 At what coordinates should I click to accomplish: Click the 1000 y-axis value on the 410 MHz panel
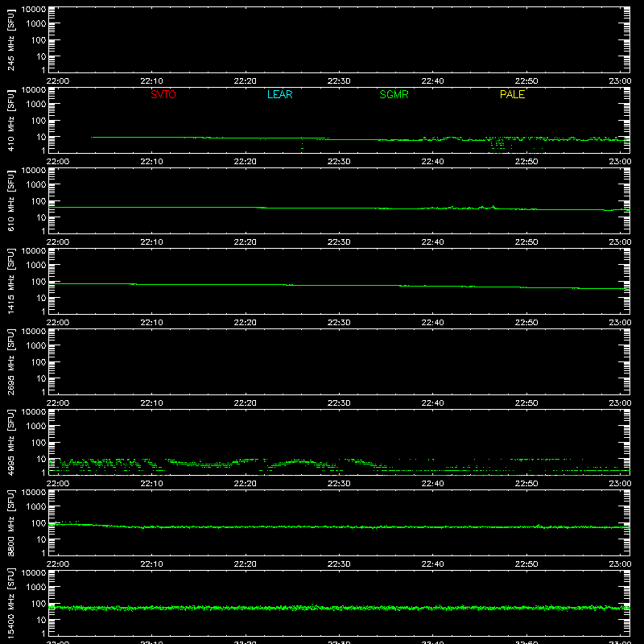point(36,105)
